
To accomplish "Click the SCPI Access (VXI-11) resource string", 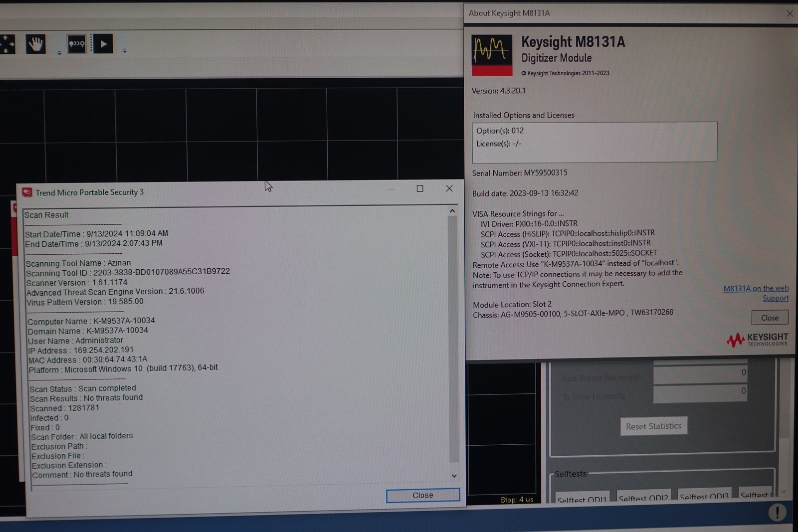I will 566,244.
